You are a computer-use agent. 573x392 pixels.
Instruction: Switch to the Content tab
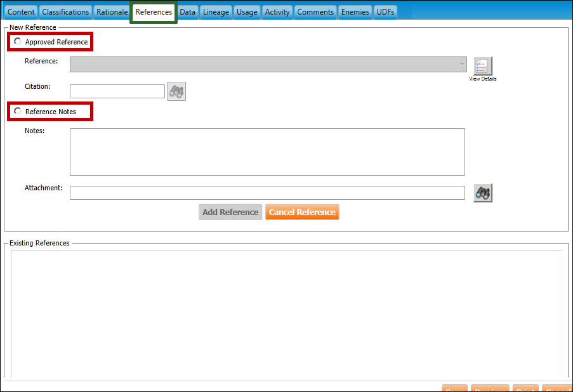pyautogui.click(x=21, y=12)
